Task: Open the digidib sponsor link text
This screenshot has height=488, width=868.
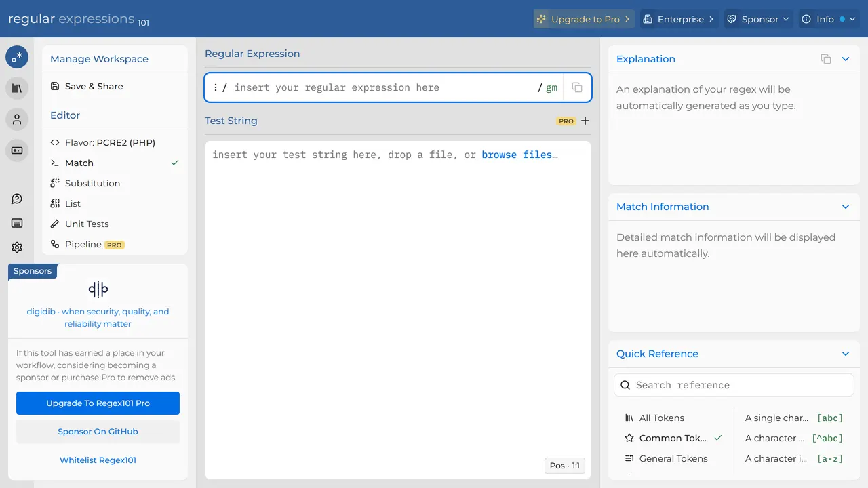Action: pyautogui.click(x=98, y=318)
